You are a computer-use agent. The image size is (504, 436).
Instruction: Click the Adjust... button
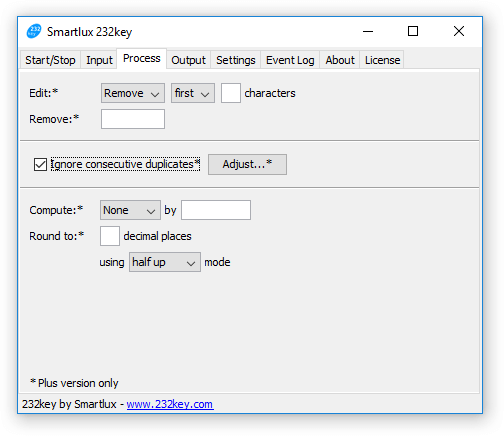pos(247,164)
